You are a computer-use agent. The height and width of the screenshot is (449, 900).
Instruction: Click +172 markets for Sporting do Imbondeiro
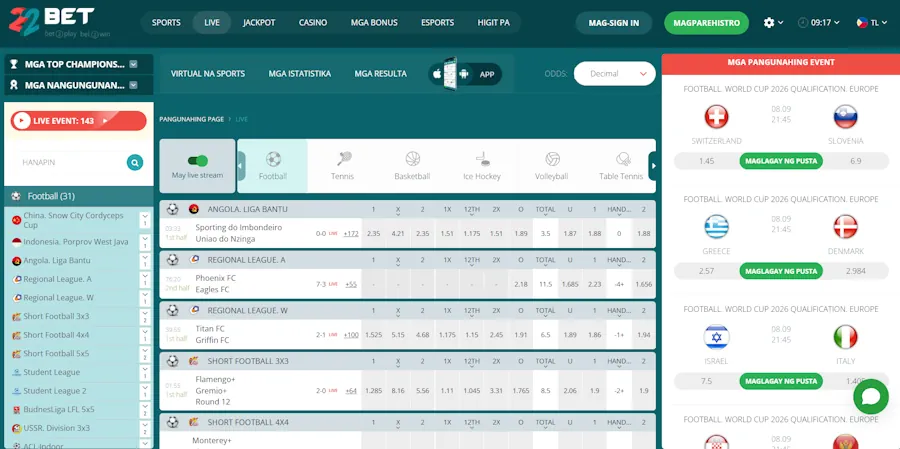point(351,233)
